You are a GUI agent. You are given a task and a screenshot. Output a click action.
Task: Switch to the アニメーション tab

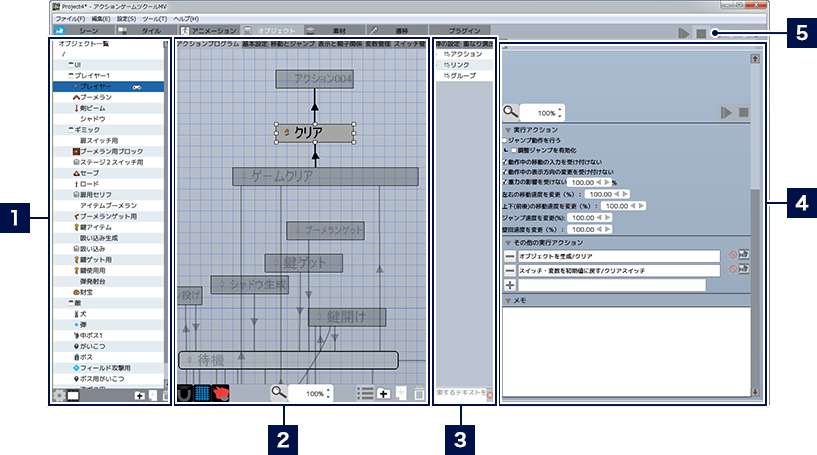pyautogui.click(x=206, y=33)
